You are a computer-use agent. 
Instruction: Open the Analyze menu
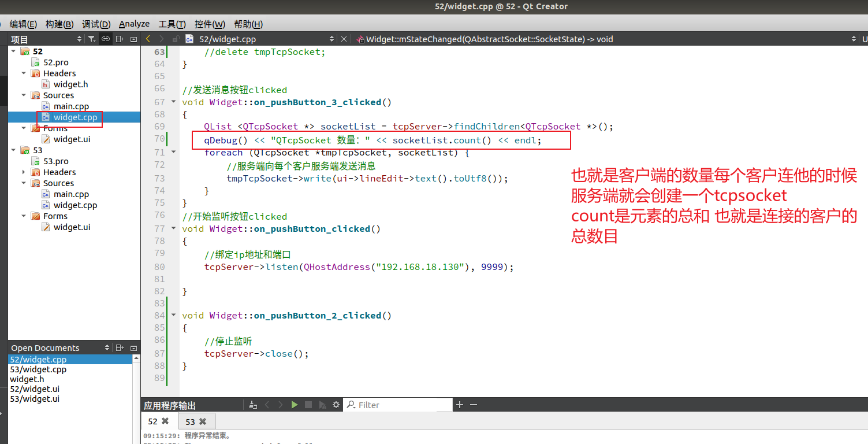[134, 24]
